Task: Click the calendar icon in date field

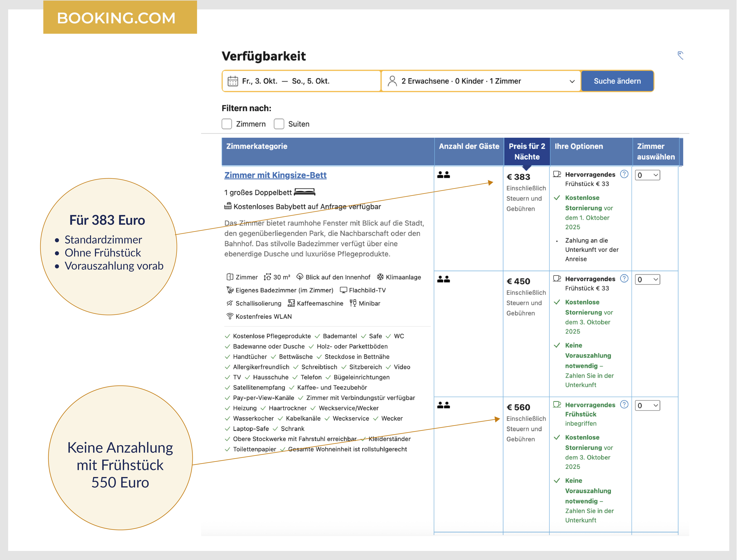Action: click(233, 81)
